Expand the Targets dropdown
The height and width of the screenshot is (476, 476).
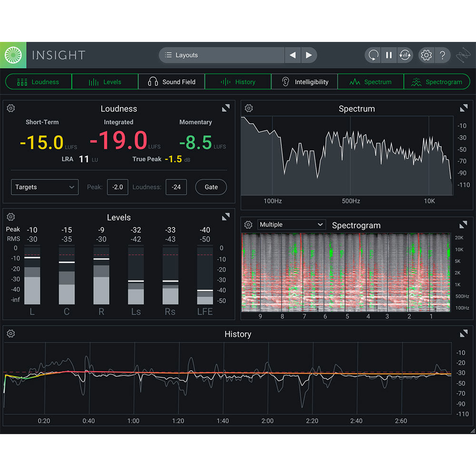(44, 187)
